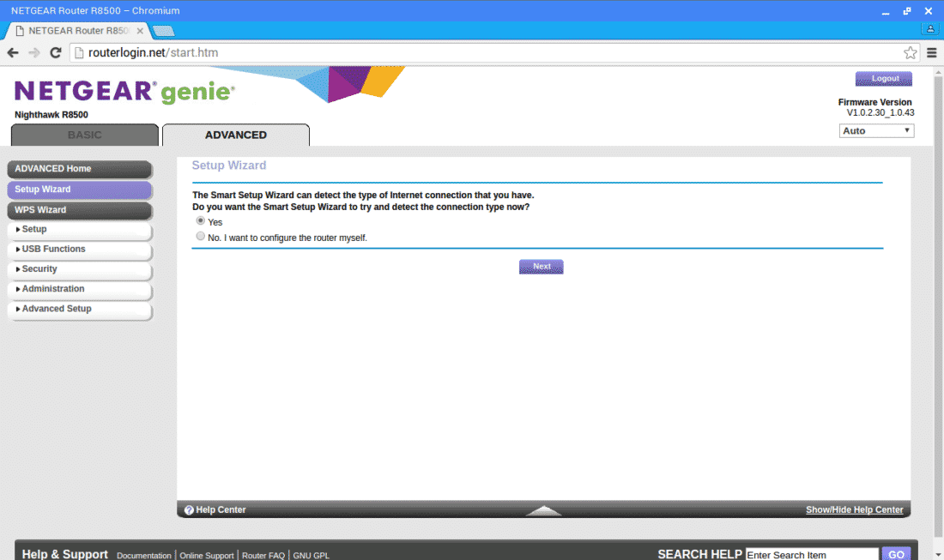Click the Nighthawk R8500 model text
Viewport: 944px width, 560px height.
pyautogui.click(x=51, y=115)
